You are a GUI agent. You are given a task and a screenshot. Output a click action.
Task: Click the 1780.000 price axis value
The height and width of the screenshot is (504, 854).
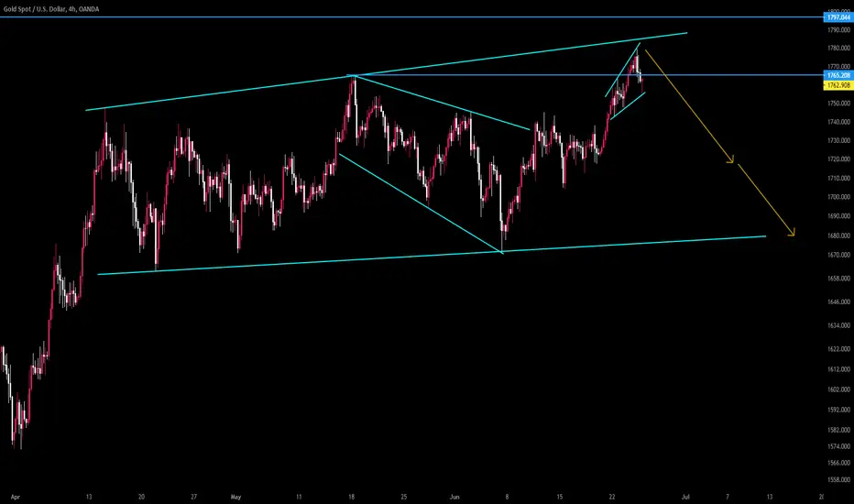pyautogui.click(x=838, y=48)
